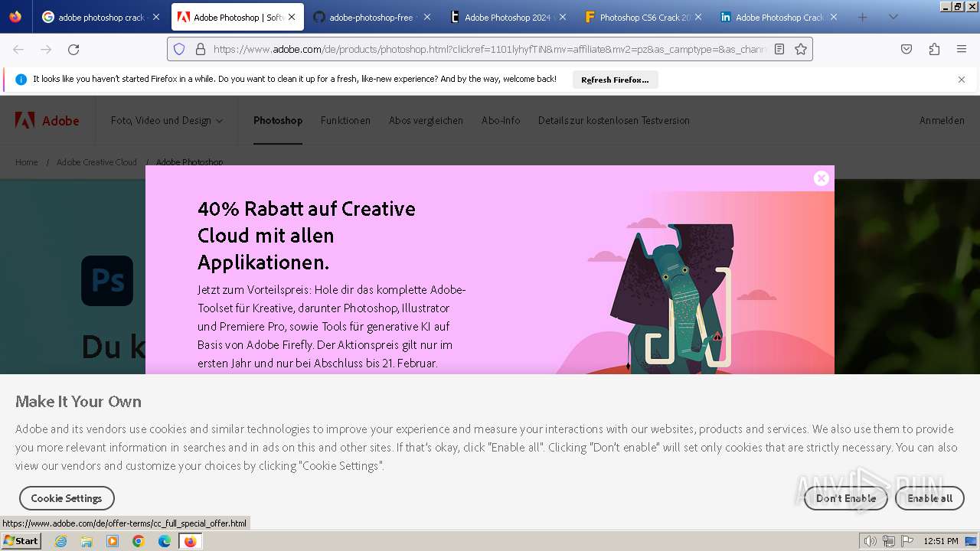This screenshot has height=551, width=980.
Task: Go forward to next page
Action: click(x=46, y=49)
